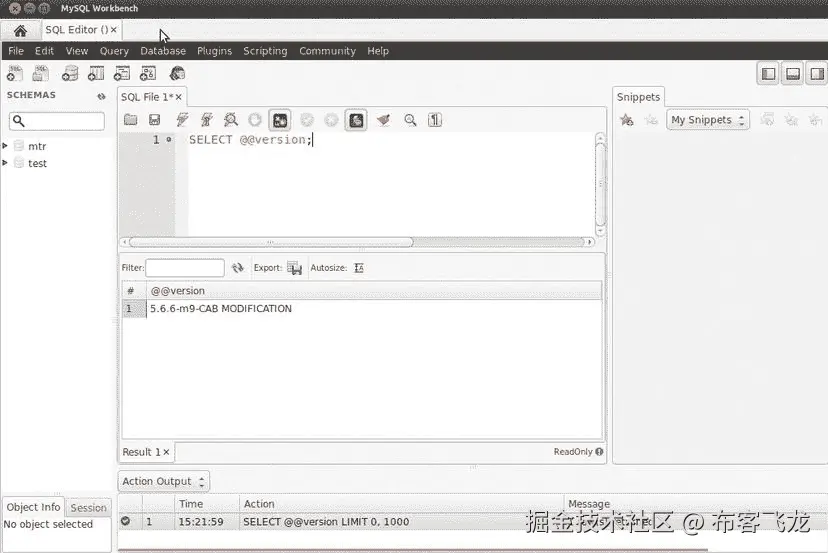Image resolution: width=828 pixels, height=553 pixels.
Task: Stop query execution icon
Action: 255,120
